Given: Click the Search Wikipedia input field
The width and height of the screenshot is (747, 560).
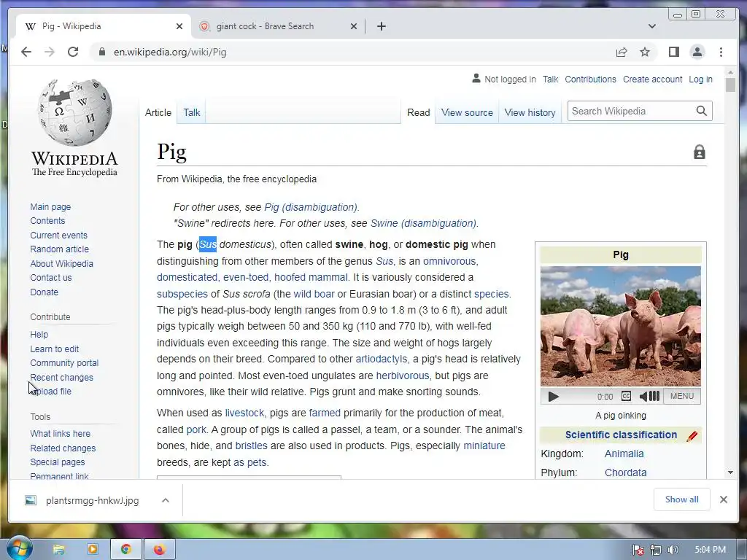Looking at the screenshot, I should tap(631, 111).
